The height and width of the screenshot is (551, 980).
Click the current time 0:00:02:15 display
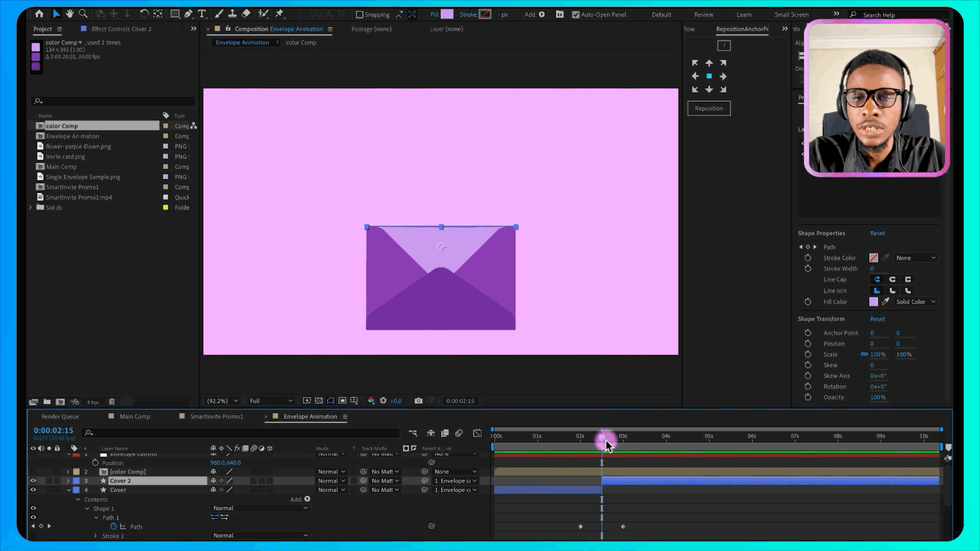(54, 431)
